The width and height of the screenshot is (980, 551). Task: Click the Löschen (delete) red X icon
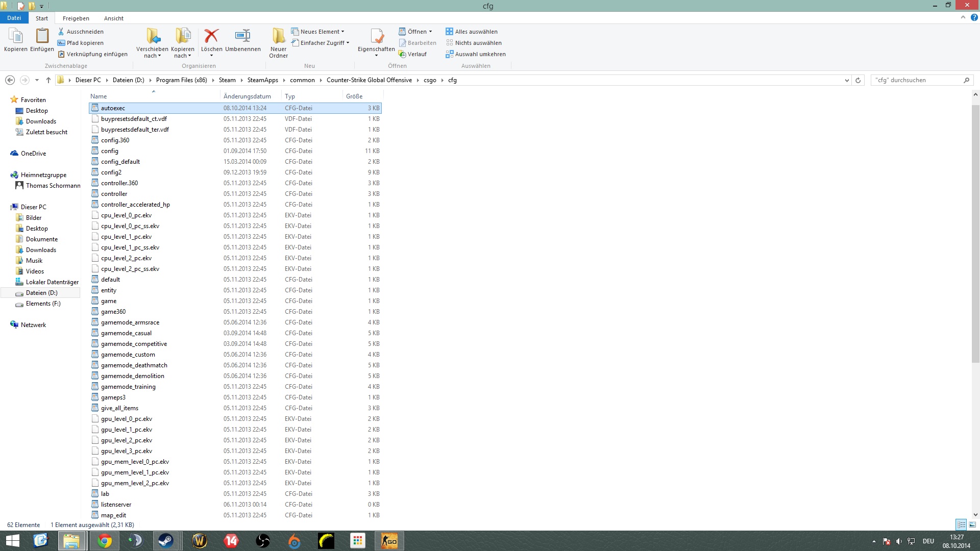coord(211,36)
